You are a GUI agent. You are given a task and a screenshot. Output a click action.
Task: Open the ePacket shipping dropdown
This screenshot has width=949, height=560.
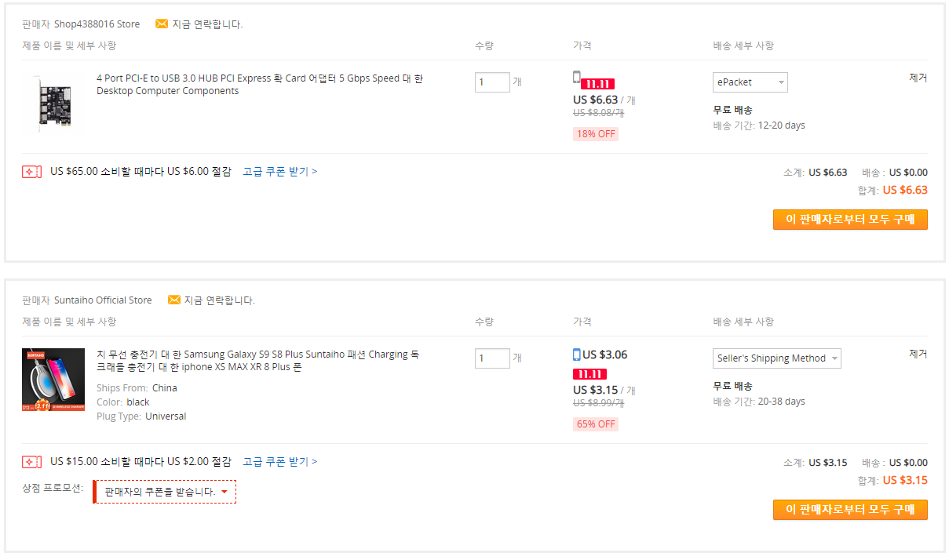pyautogui.click(x=750, y=82)
